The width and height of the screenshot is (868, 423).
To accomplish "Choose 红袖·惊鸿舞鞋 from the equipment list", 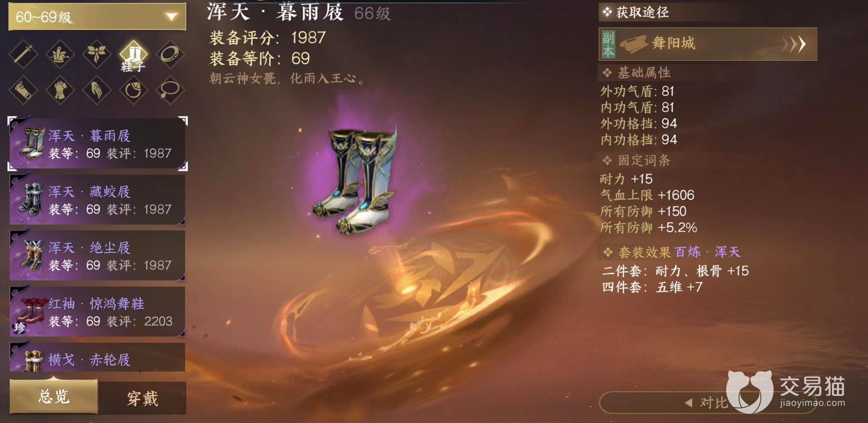I will coord(97,311).
